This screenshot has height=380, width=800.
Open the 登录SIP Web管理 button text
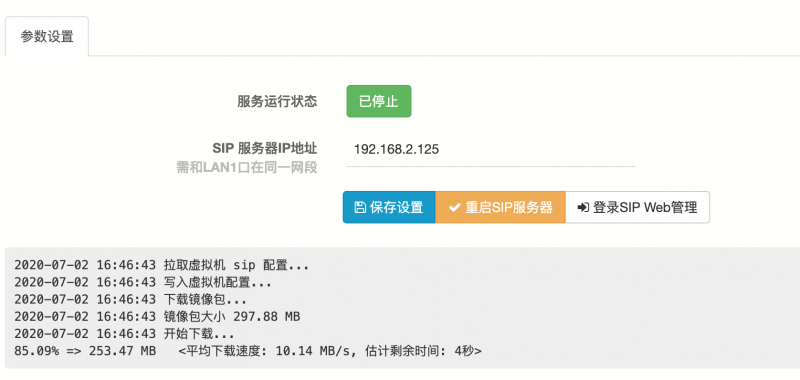[645, 208]
